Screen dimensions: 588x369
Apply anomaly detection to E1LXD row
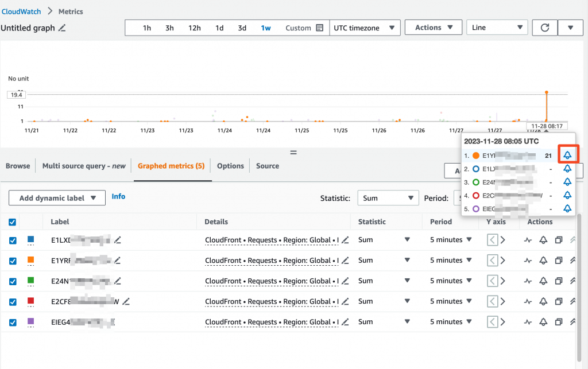pyautogui.click(x=528, y=240)
